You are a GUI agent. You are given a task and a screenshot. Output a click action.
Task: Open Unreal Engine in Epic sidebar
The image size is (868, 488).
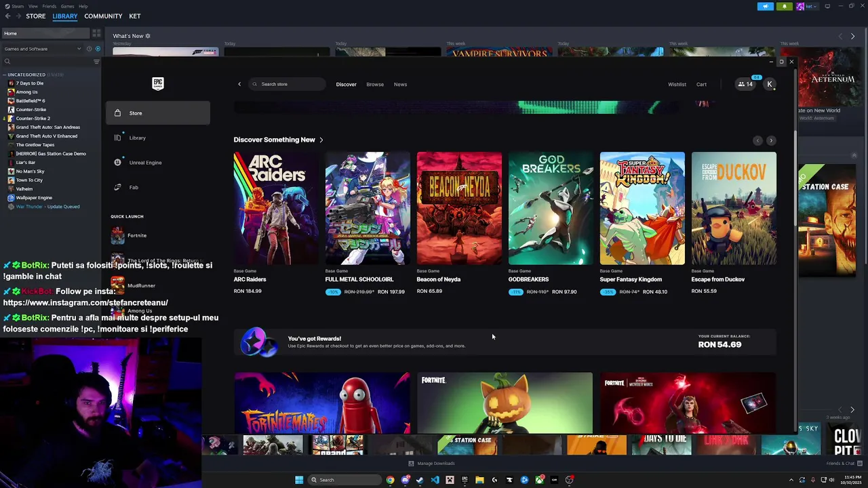157,163
